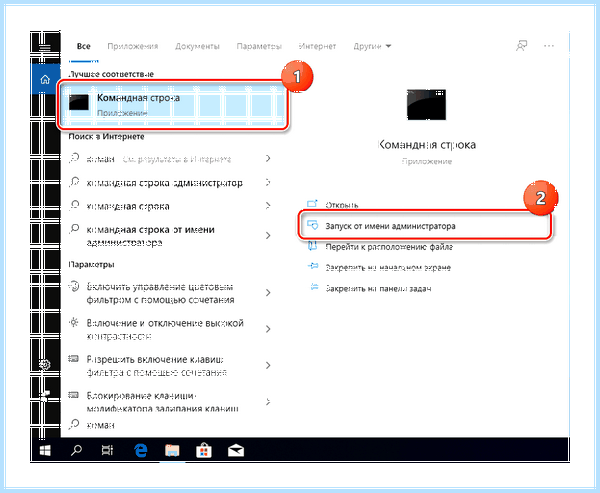Click the pin to Start screen icon
This screenshot has width=600, height=493.
click(x=313, y=266)
